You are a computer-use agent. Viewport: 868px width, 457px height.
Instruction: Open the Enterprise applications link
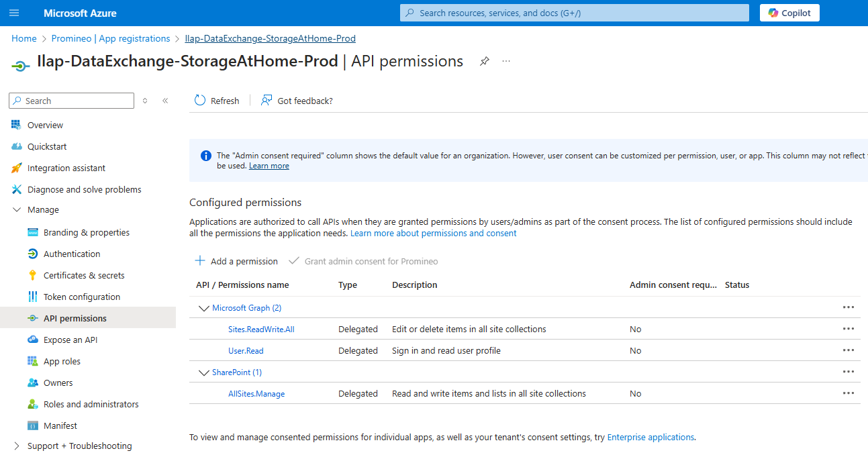650,437
